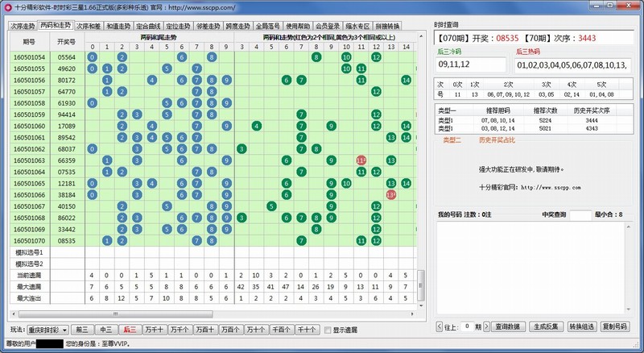Switch to the 次序走势 tab

pos(23,26)
